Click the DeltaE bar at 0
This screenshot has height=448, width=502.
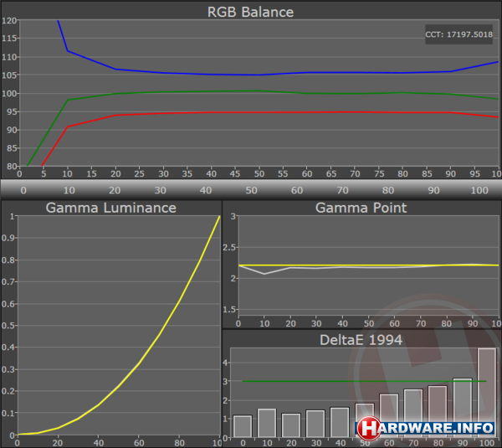point(242,425)
